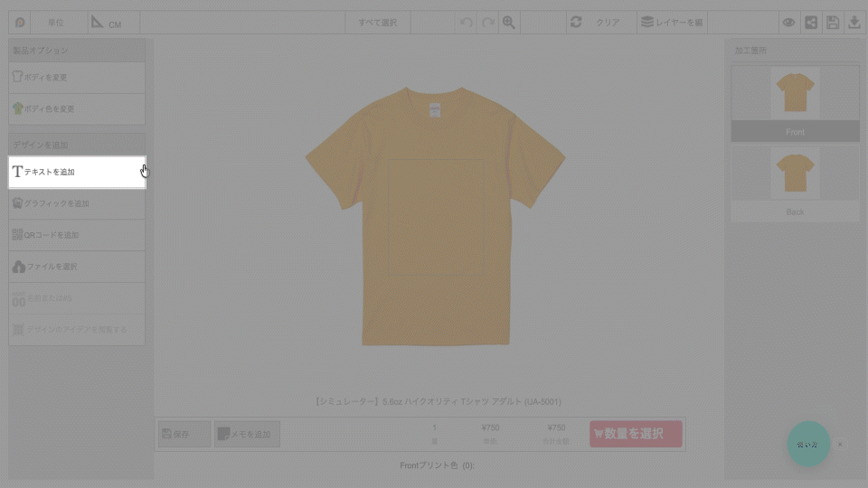This screenshot has width=868, height=488.
Task: Click ファイルを選択 upload option
Action: 77,267
